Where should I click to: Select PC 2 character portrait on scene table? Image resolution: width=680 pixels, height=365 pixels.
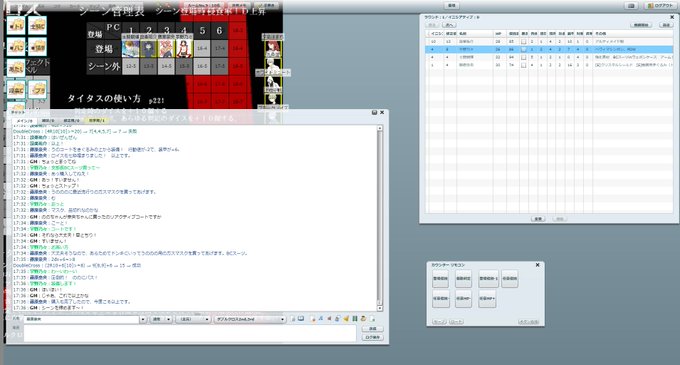(x=148, y=49)
